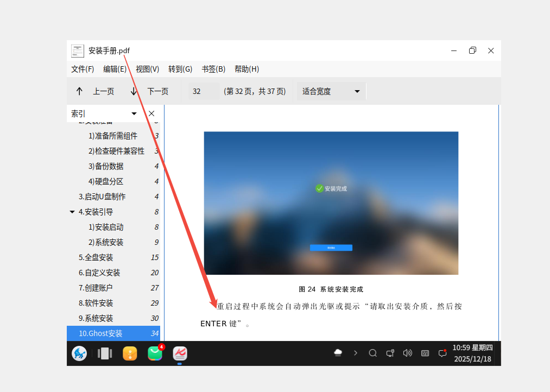Open the launcher icon in taskbar
This screenshot has height=392, width=550.
[79, 353]
